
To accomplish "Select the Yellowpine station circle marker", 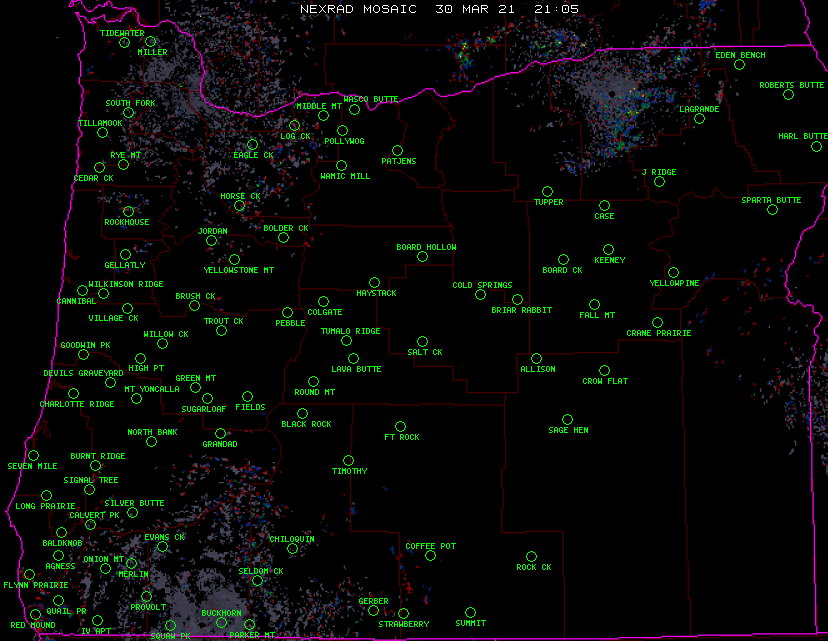I will 673,272.
